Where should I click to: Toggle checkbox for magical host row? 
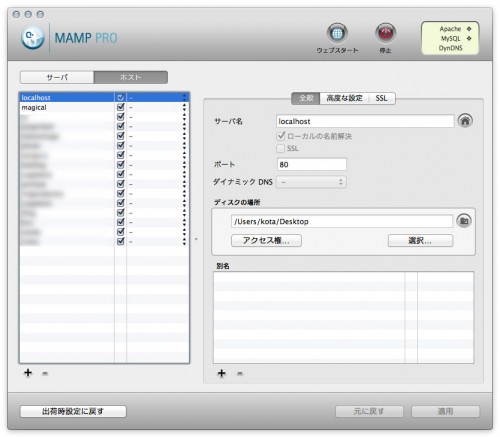coord(121,107)
